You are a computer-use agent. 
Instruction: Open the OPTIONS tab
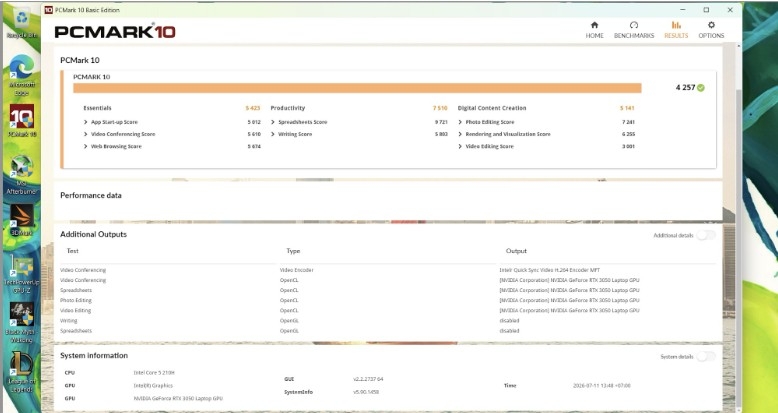(711, 30)
